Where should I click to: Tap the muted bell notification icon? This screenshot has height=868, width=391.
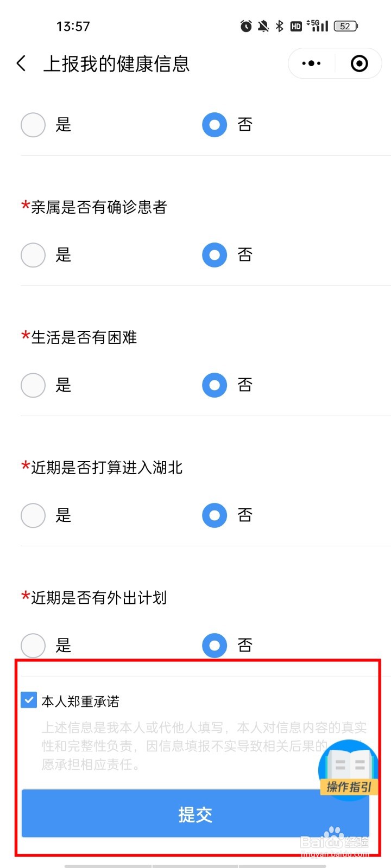(263, 26)
